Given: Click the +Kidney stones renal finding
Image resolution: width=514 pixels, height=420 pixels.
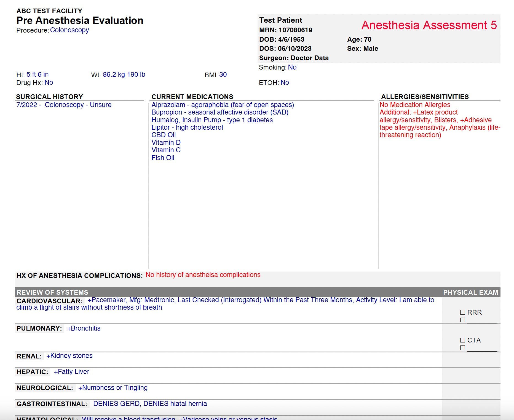Looking at the screenshot, I should 69,356.
